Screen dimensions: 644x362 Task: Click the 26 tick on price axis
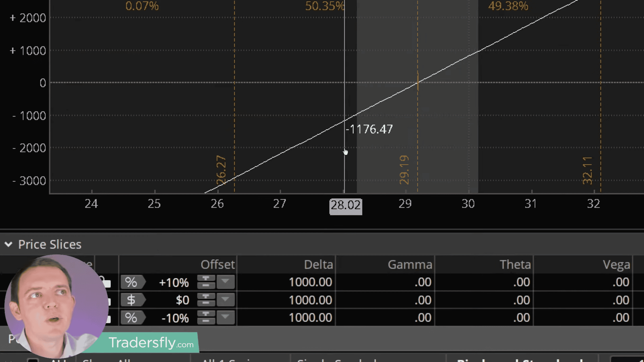tap(217, 204)
